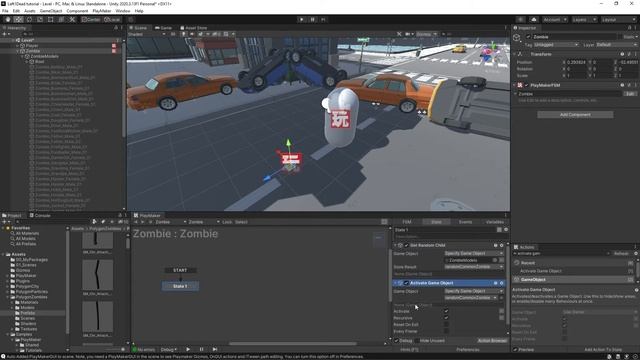640x360 pixels.
Task: Click the Add Component button
Action: tap(575, 115)
